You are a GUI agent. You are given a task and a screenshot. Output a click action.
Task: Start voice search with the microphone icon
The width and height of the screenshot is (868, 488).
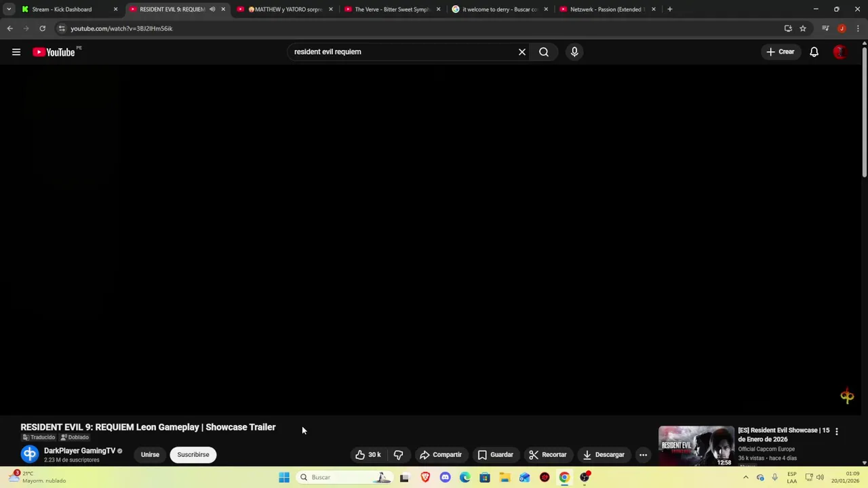pyautogui.click(x=574, y=52)
